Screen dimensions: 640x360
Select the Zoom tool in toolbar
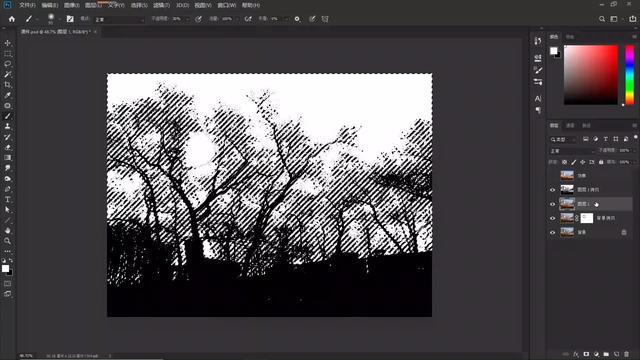coord(8,241)
